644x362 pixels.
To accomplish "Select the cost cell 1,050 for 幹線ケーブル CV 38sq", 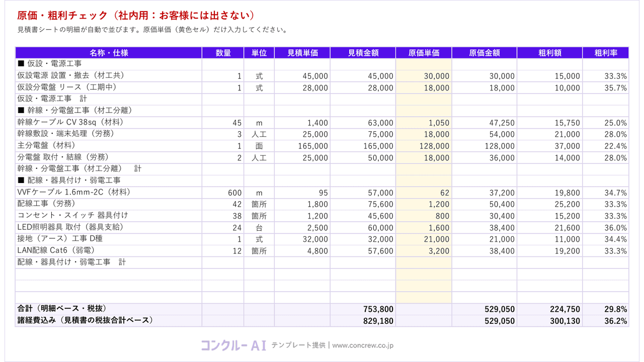I will point(424,123).
